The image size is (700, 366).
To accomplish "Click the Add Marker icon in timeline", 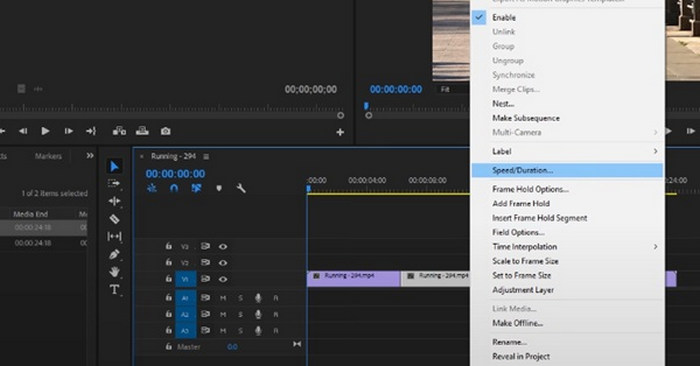I will point(219,188).
